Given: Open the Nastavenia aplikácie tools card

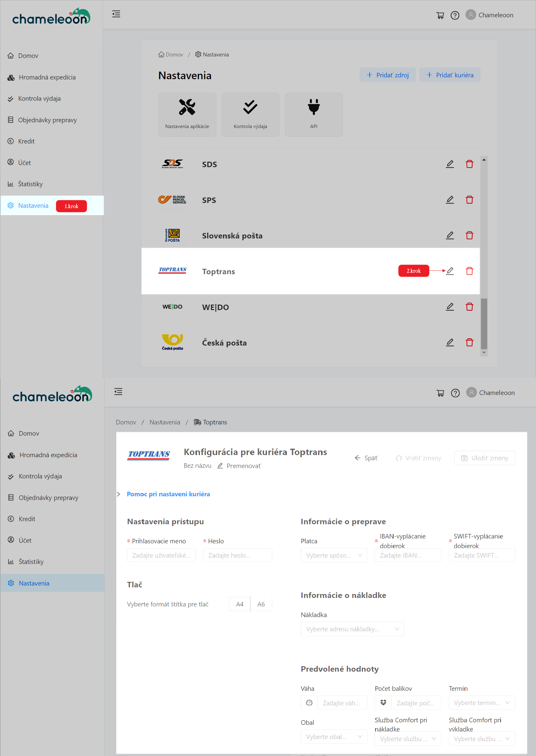Looking at the screenshot, I should tap(187, 115).
